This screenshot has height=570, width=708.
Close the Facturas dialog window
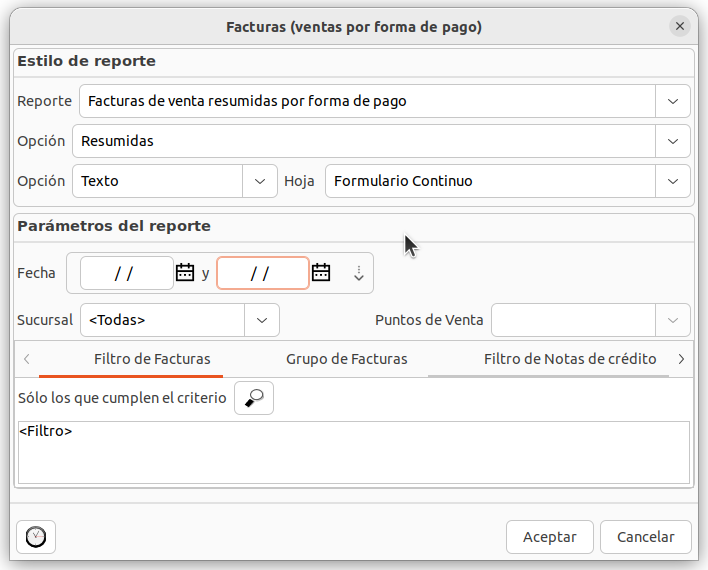click(x=680, y=27)
